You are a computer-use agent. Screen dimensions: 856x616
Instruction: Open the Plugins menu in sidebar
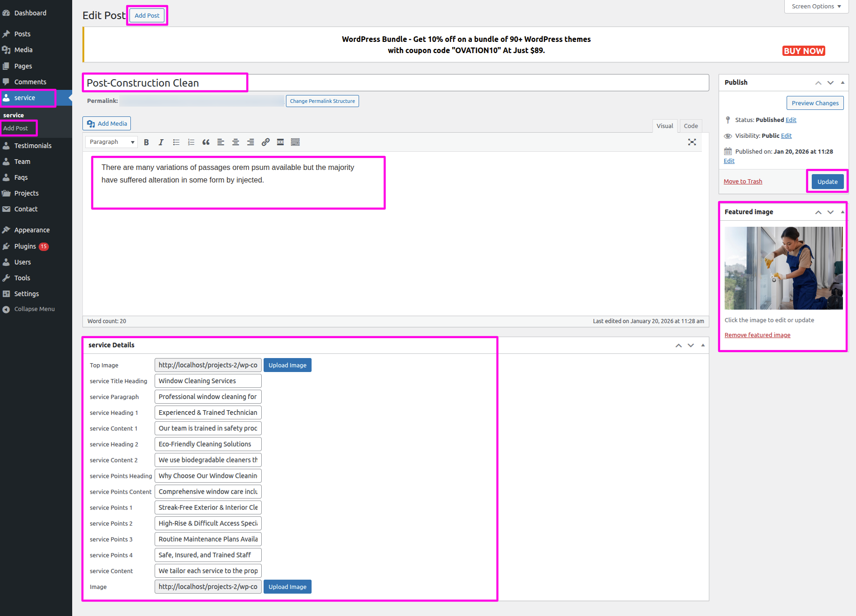tap(25, 246)
